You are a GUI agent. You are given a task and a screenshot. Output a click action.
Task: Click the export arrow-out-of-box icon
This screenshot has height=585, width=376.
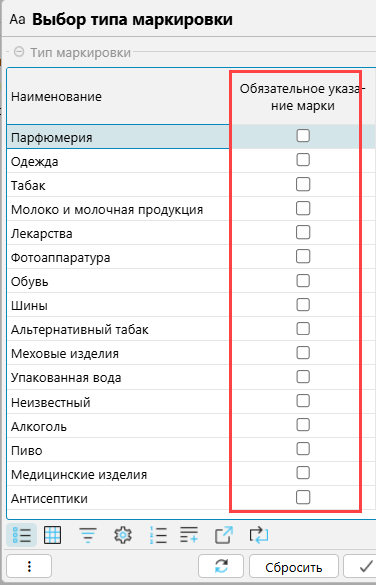click(x=224, y=535)
